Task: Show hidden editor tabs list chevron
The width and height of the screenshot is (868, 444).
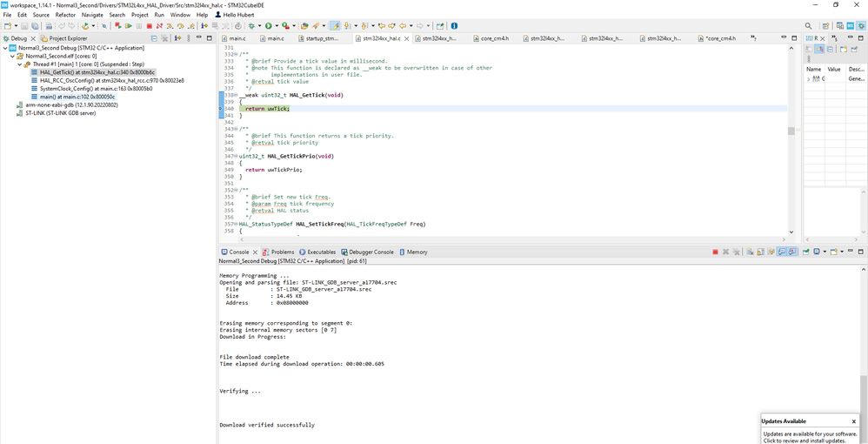Action: point(753,38)
